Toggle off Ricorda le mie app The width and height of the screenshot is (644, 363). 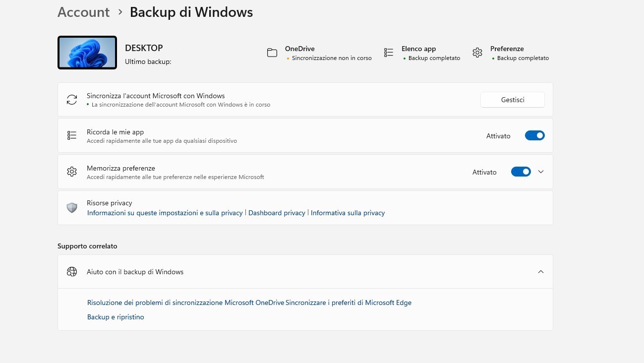click(x=534, y=135)
